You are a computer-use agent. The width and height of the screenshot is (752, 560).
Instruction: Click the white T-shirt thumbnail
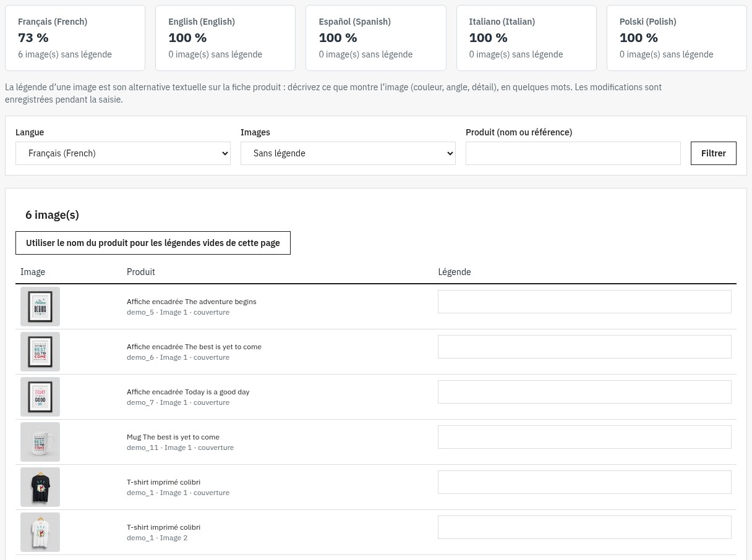coord(40,532)
